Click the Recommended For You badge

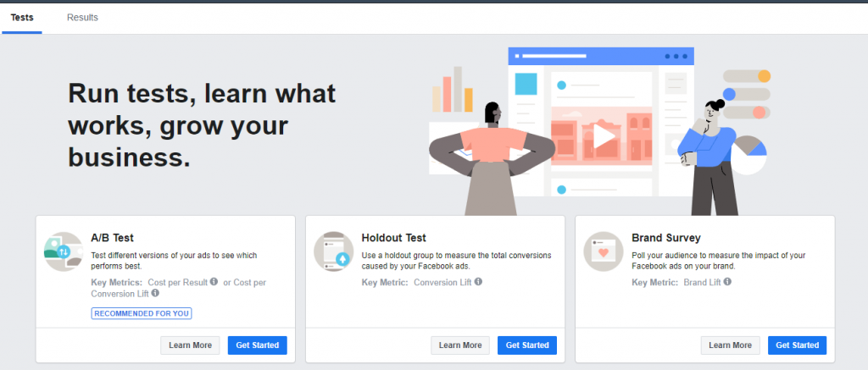click(x=142, y=313)
